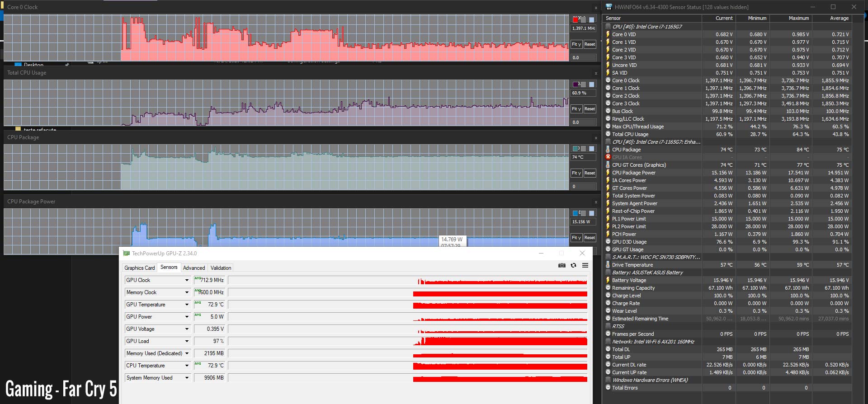Click the lightning icon beside Uncore VID
868x404 pixels.
click(x=608, y=65)
